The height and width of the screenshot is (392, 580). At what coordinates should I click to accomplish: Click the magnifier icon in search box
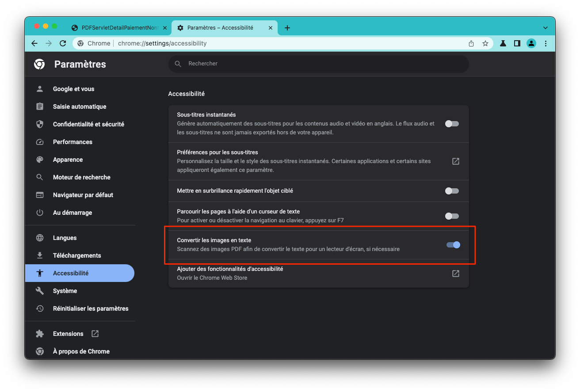coord(178,64)
